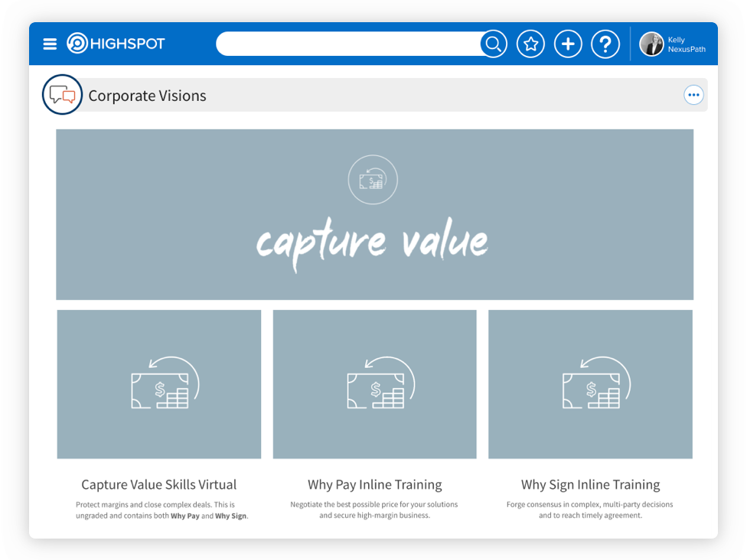Open the Why Sign Inline Training thumbnail
747x560 pixels.
pyautogui.click(x=590, y=384)
